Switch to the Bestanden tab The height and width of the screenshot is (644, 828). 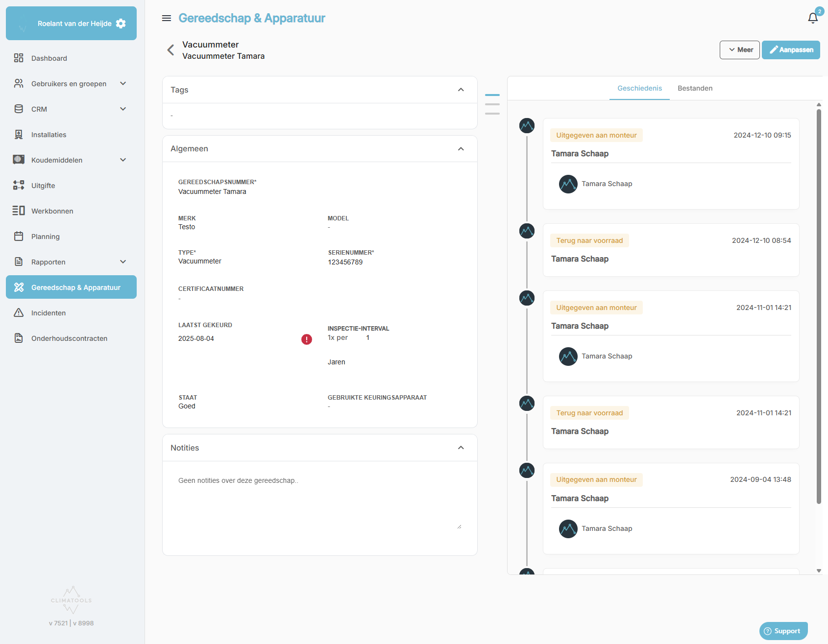click(x=695, y=89)
